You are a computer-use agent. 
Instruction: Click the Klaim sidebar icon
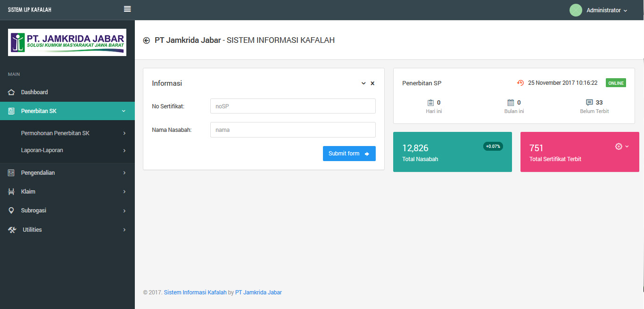click(x=12, y=192)
